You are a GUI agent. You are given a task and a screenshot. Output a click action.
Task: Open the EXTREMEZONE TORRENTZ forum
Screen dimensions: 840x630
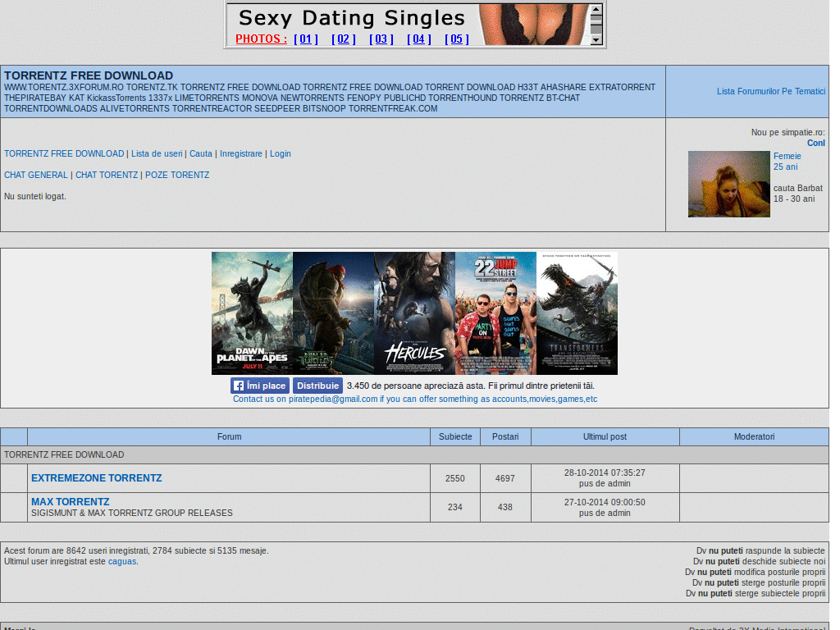[97, 478]
